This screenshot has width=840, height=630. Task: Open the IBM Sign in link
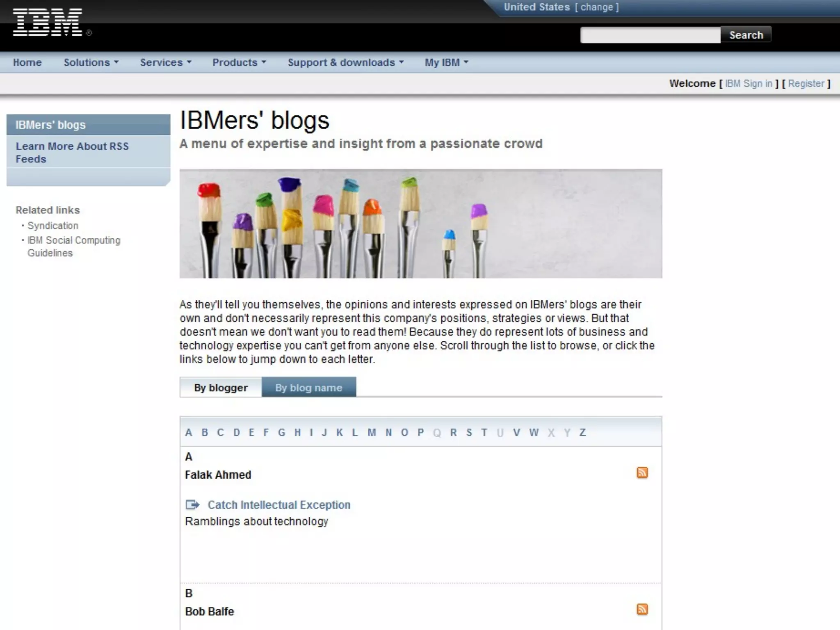coord(749,84)
